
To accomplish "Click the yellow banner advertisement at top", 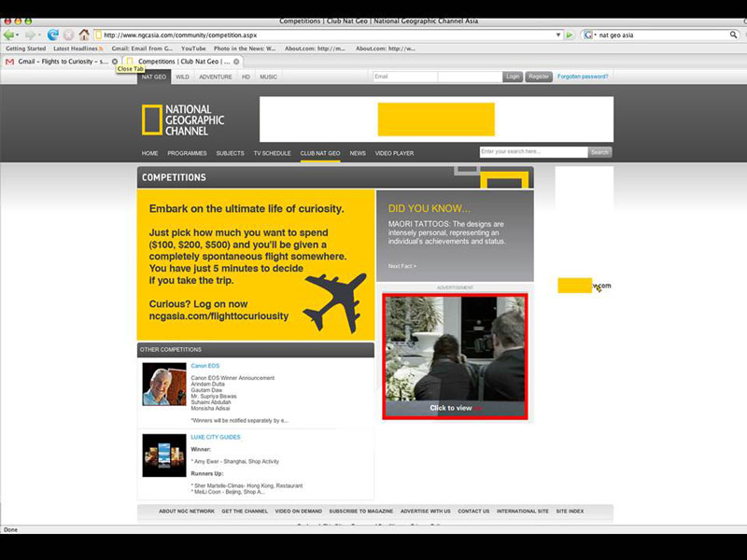I will coord(436,119).
